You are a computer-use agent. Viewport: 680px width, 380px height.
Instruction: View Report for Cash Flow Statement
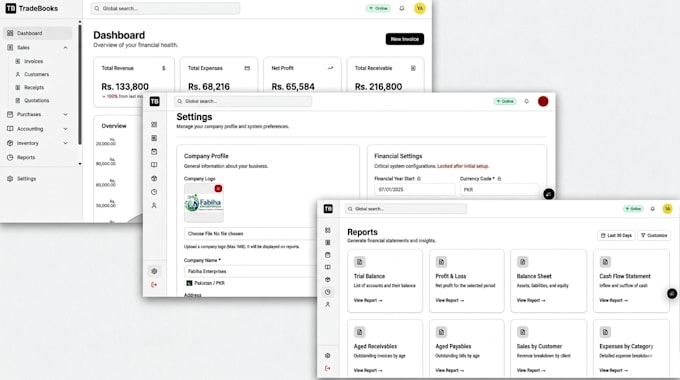pyautogui.click(x=614, y=300)
